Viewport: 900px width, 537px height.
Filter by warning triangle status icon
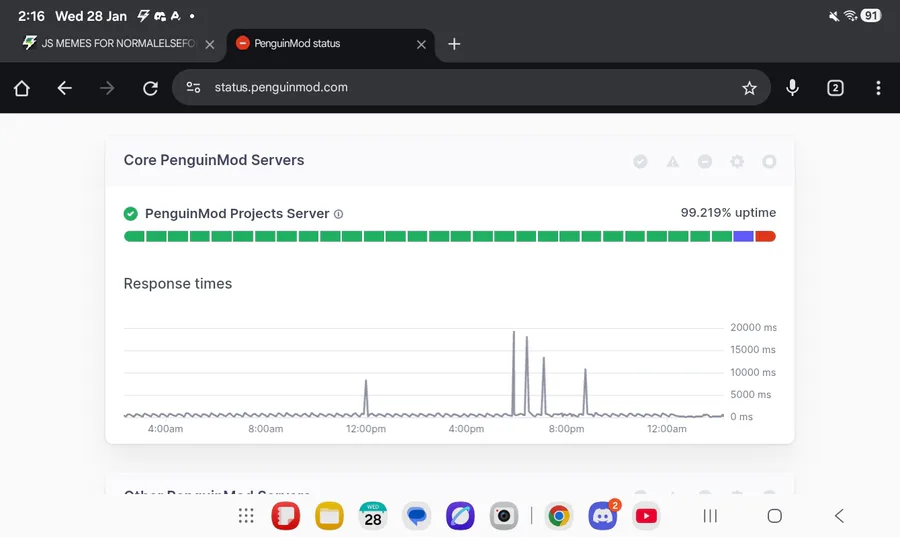673,162
